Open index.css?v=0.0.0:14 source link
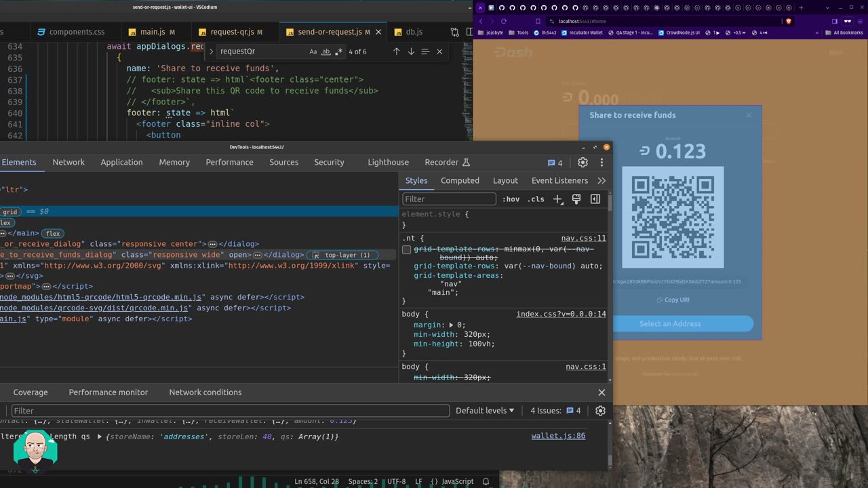 561,314
